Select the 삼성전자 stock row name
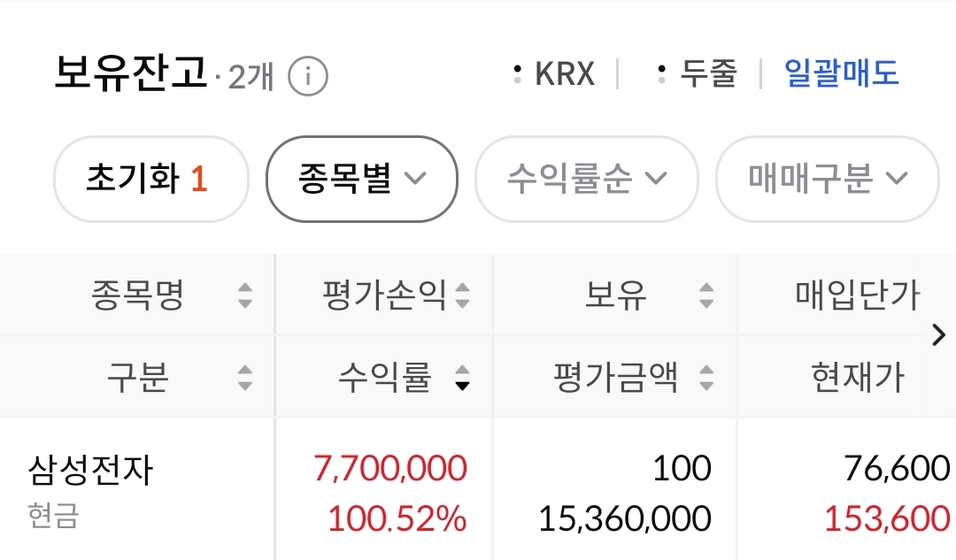Viewport: 956px width, 560px height. (90, 470)
